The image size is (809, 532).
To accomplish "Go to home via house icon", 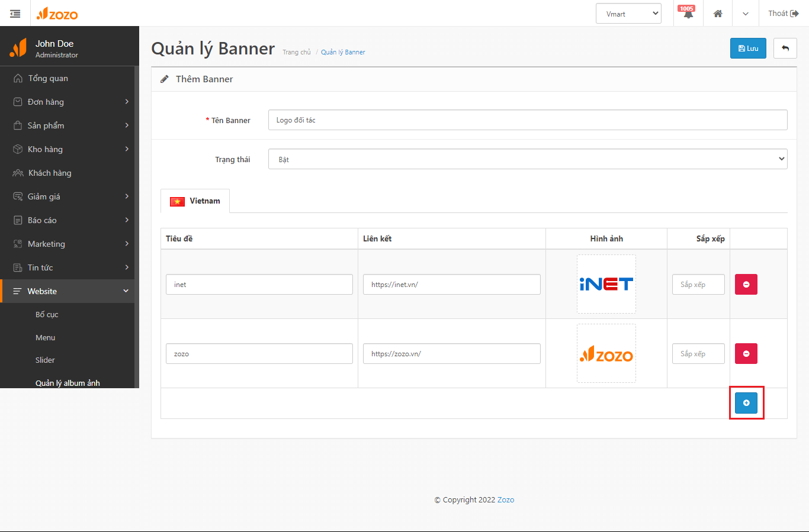I will (x=718, y=14).
